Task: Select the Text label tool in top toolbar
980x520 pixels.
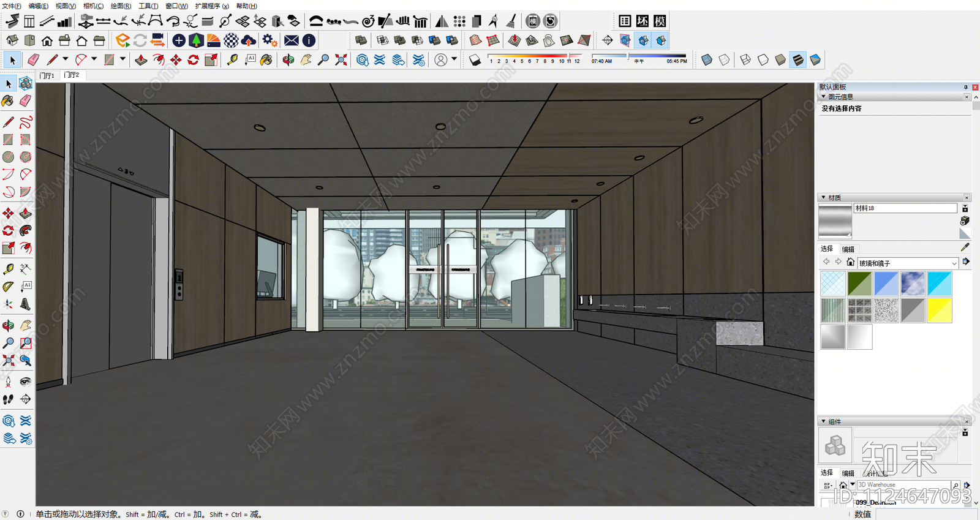Action: point(250,60)
